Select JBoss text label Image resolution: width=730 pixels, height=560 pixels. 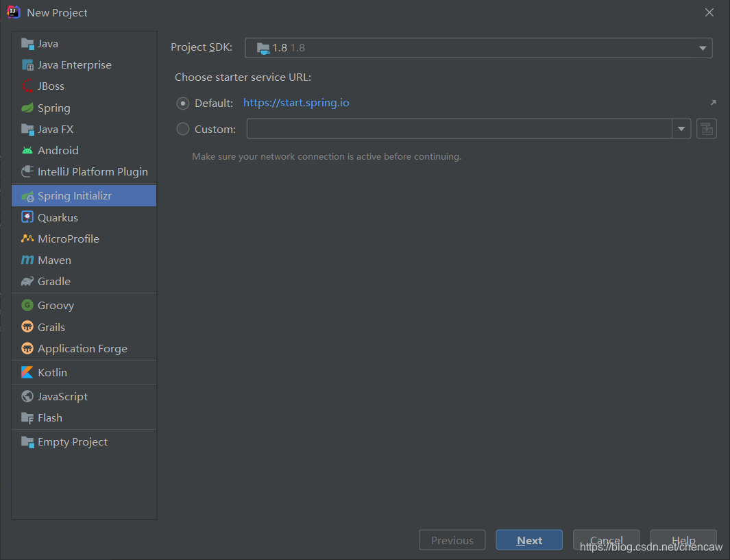(x=51, y=86)
